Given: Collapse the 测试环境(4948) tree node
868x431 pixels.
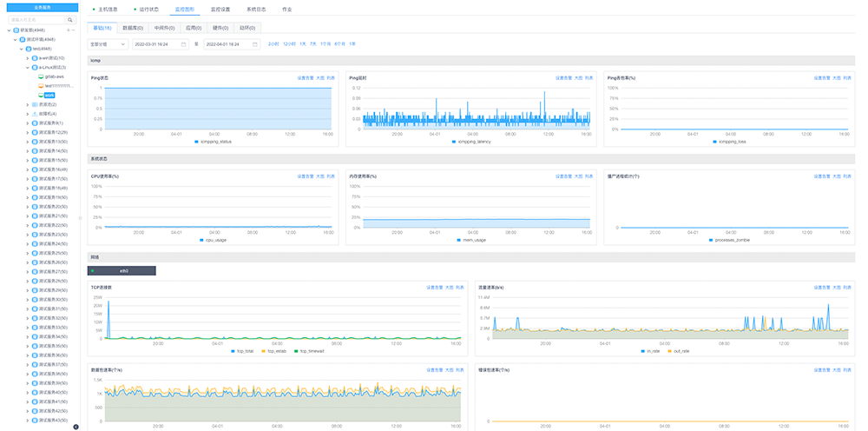Looking at the screenshot, I should 15,39.
